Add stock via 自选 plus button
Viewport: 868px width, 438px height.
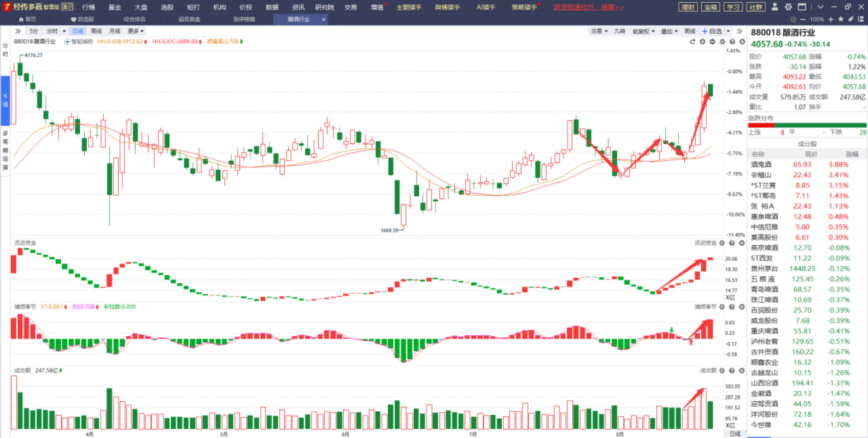[712, 31]
